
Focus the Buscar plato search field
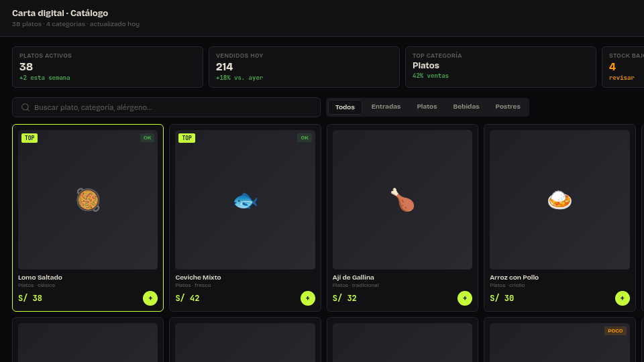166,107
